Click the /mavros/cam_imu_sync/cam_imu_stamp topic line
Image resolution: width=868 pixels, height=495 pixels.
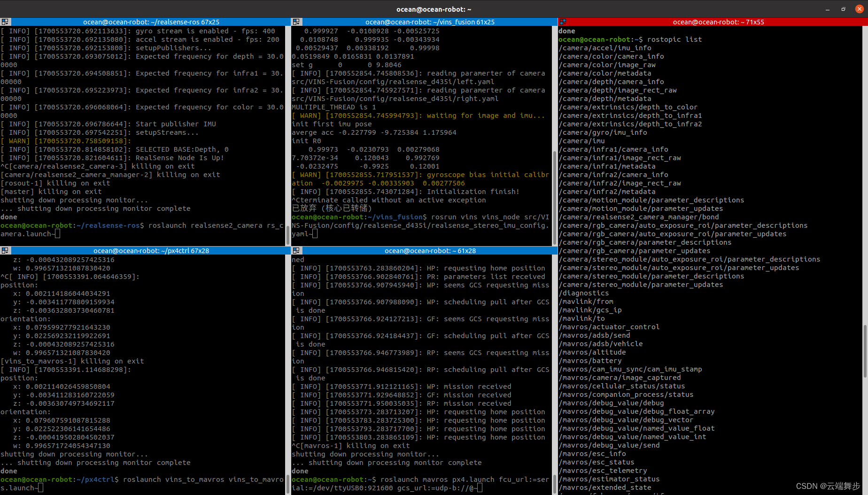tap(630, 369)
